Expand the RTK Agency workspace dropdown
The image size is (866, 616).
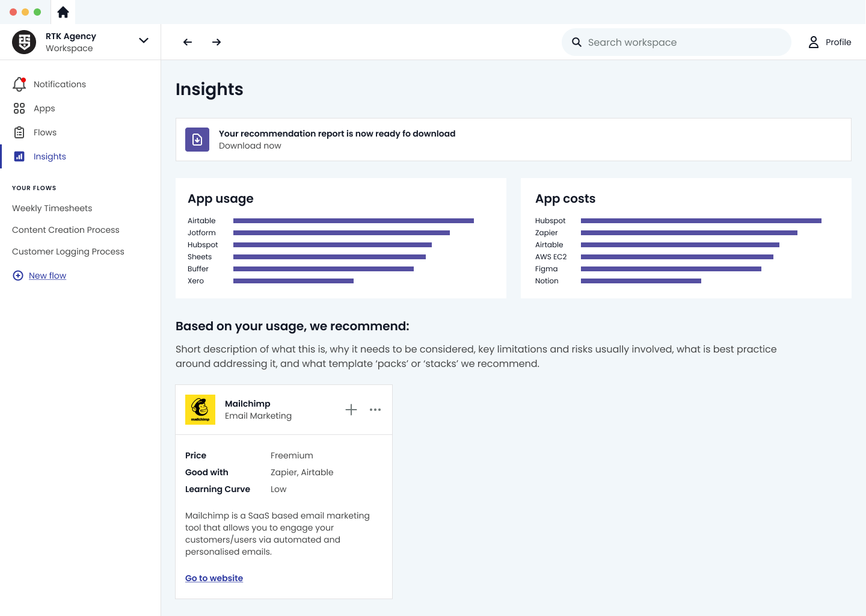(x=144, y=41)
